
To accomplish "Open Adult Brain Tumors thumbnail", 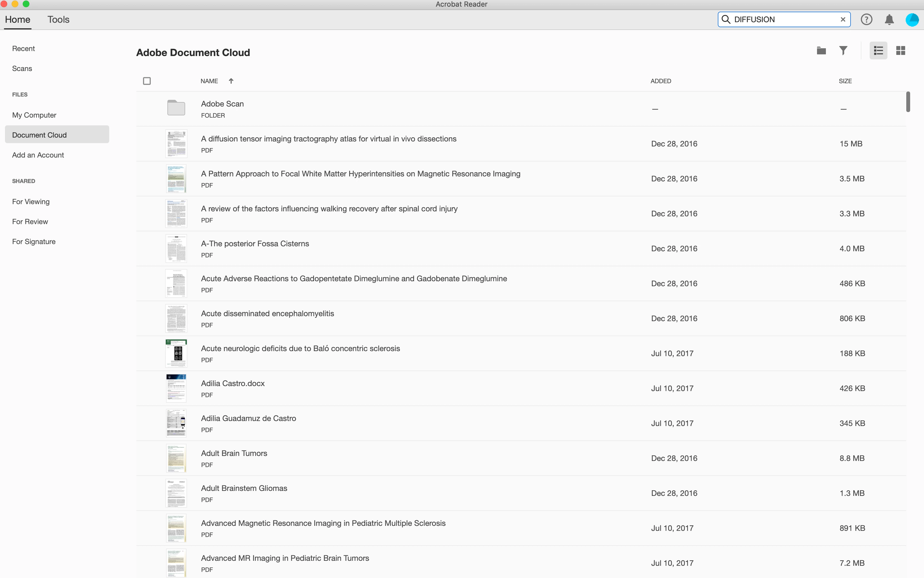I will [176, 458].
